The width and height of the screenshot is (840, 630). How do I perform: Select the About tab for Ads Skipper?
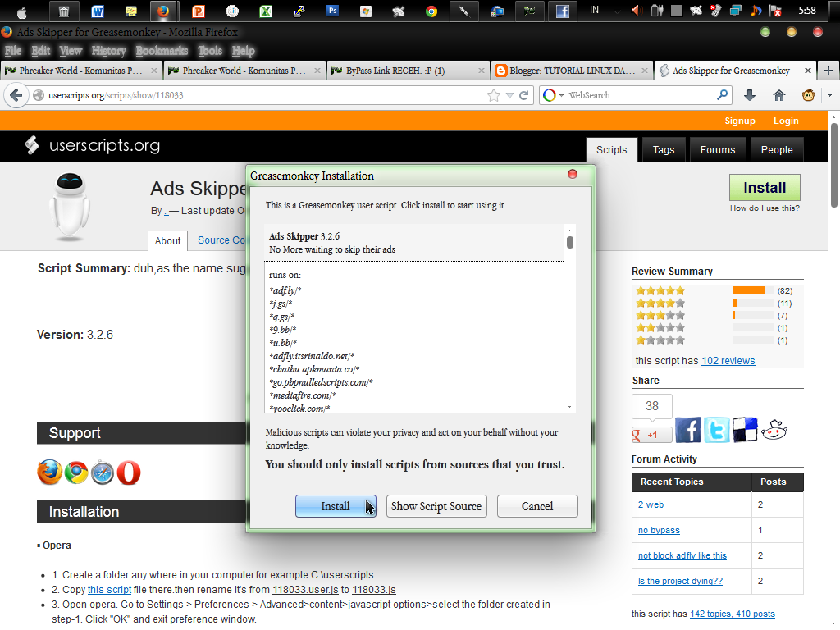click(167, 240)
